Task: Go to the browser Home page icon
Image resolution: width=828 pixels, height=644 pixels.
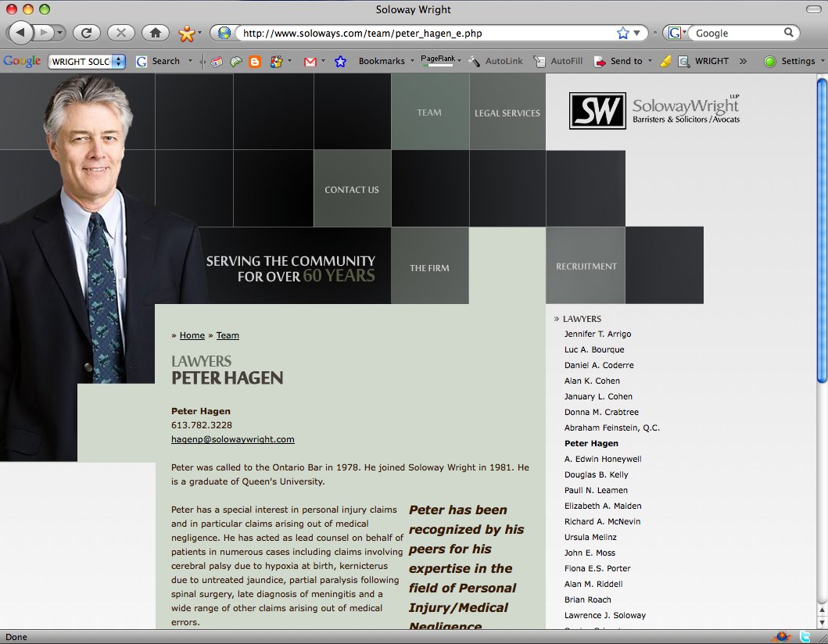Action: click(156, 33)
